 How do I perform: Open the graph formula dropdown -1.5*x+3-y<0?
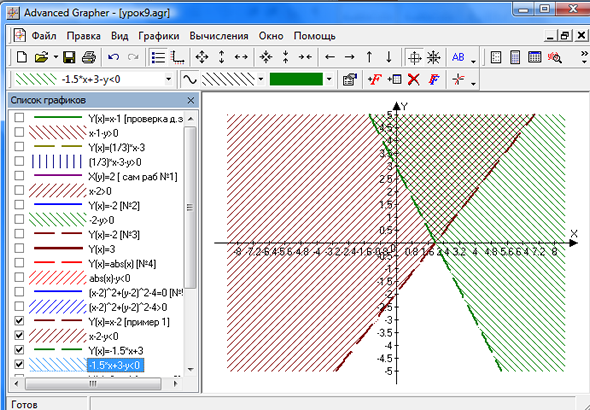click(x=169, y=79)
